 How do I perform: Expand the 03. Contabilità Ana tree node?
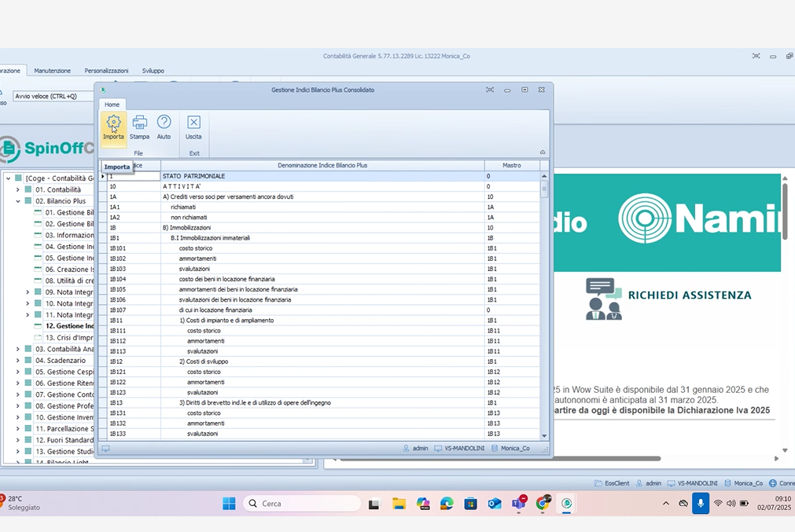click(x=18, y=349)
